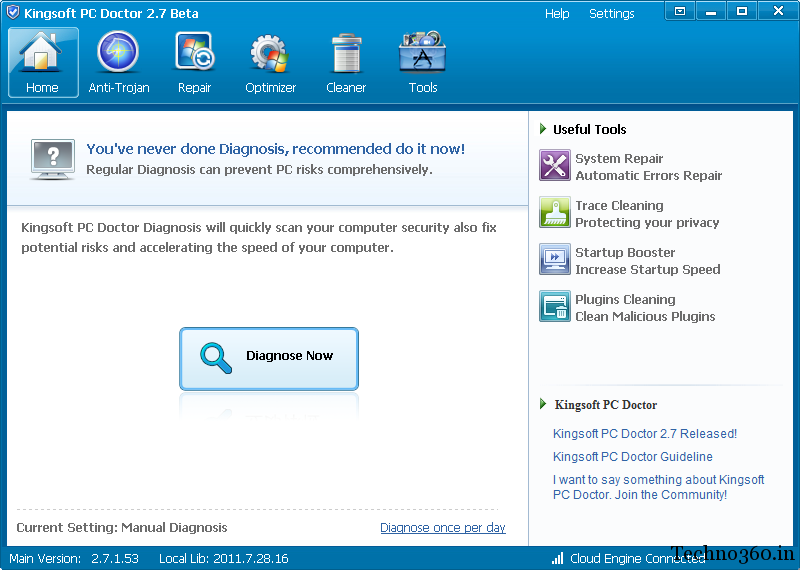800x570 pixels.
Task: Open the title bar dropdown menu button
Action: 680,11
